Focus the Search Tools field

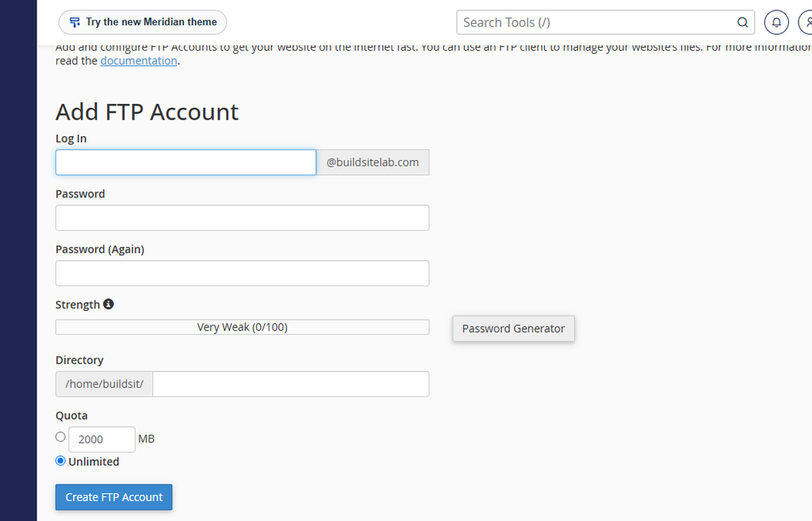point(605,22)
